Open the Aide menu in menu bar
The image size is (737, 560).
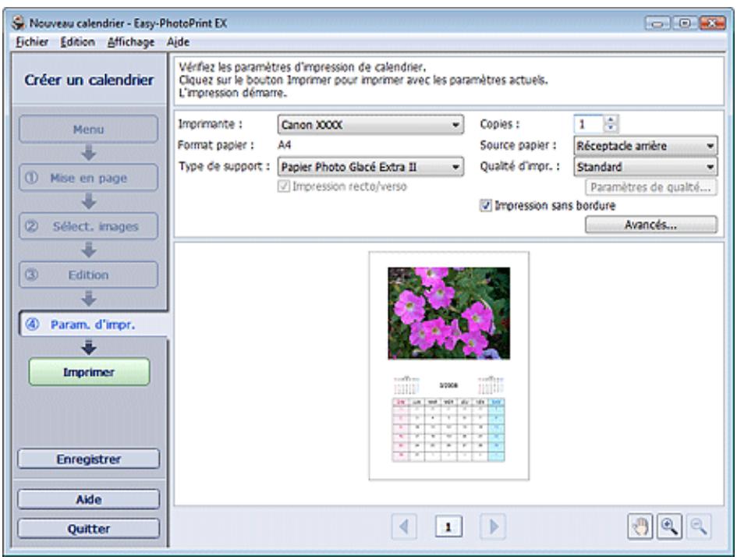(178, 42)
